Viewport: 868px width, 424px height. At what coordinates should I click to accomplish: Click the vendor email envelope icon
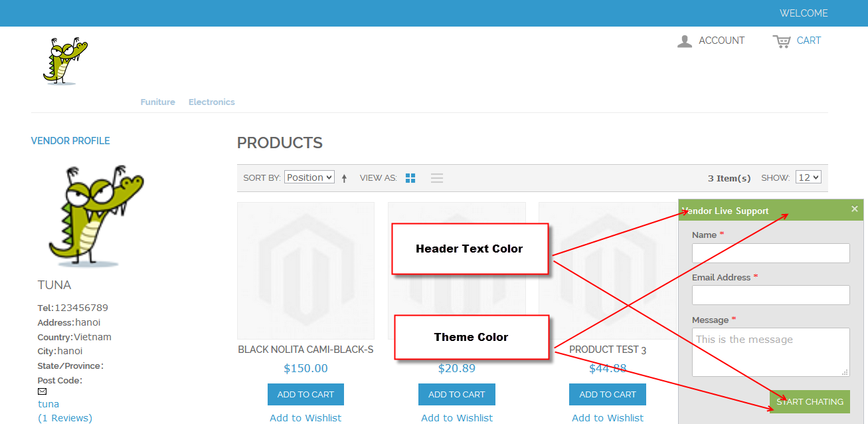[x=42, y=391]
